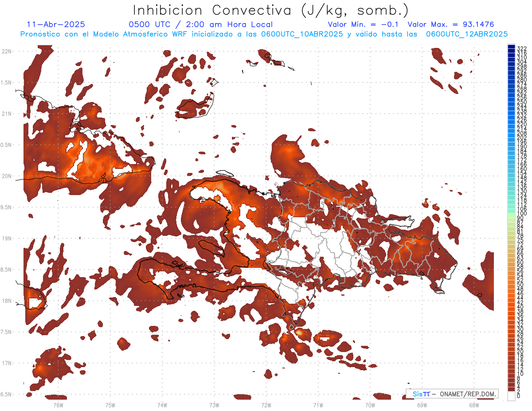
Task: Click the '76W' longitude axis label
Action: (58, 404)
